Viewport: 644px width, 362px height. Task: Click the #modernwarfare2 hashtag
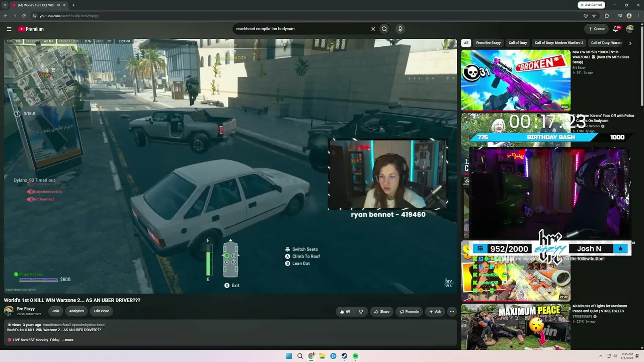coord(57,325)
